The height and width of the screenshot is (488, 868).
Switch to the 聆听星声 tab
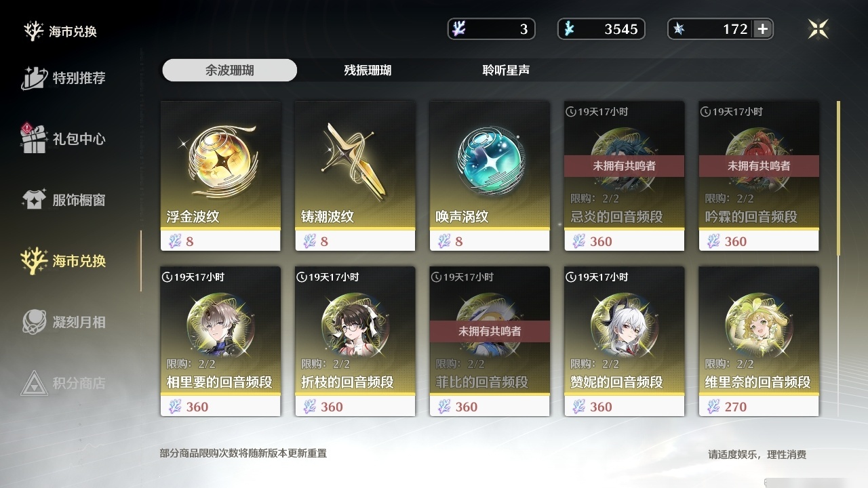click(506, 70)
